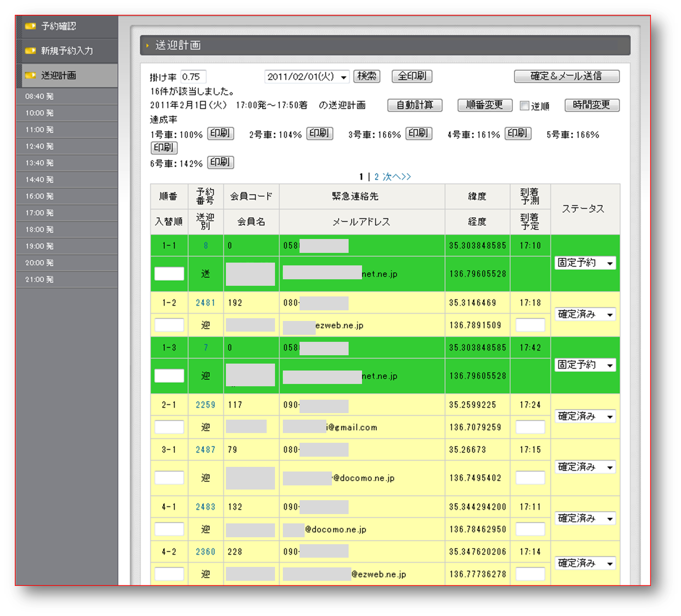Go to page 2 via 次へ>> link

point(396,176)
